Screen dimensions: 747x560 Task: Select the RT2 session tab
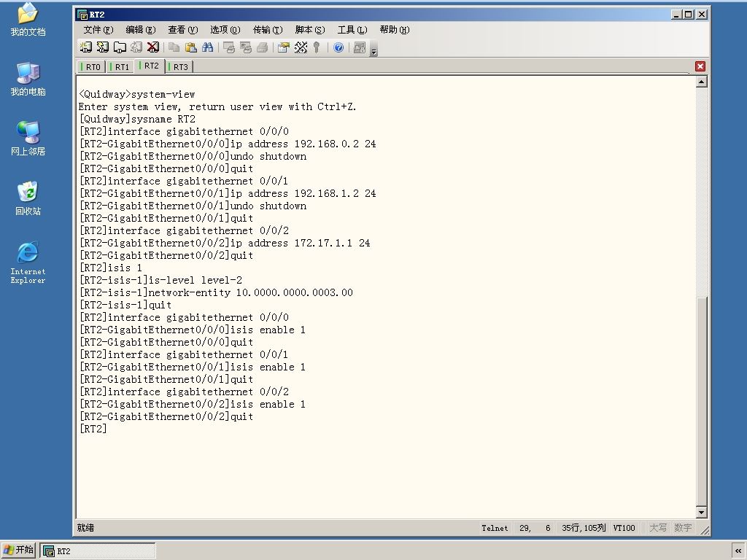tap(150, 66)
